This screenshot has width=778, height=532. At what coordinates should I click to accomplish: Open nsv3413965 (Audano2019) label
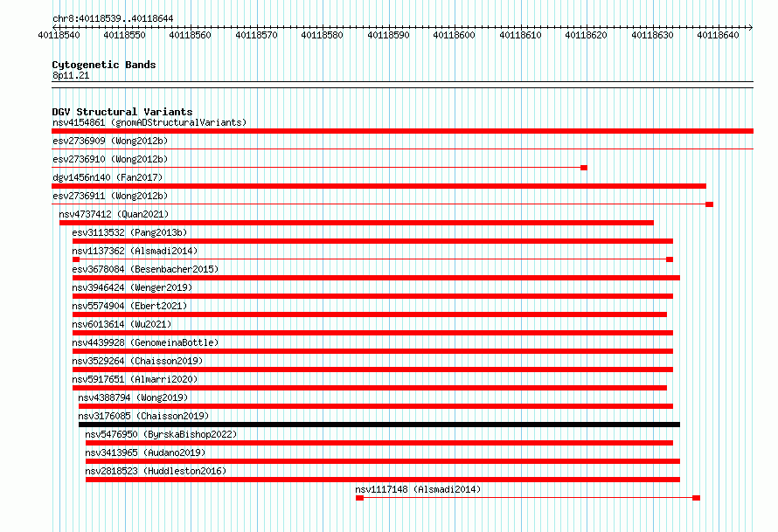[145, 453]
